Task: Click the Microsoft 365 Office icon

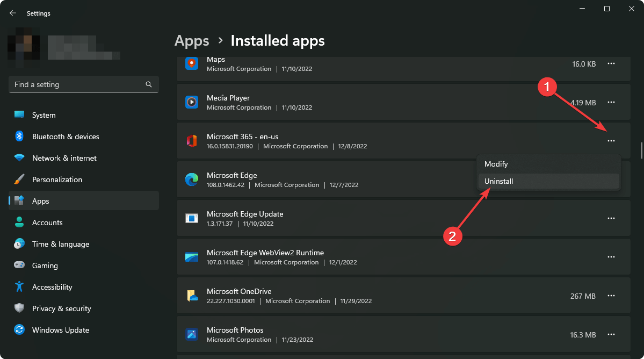Action: (192, 140)
